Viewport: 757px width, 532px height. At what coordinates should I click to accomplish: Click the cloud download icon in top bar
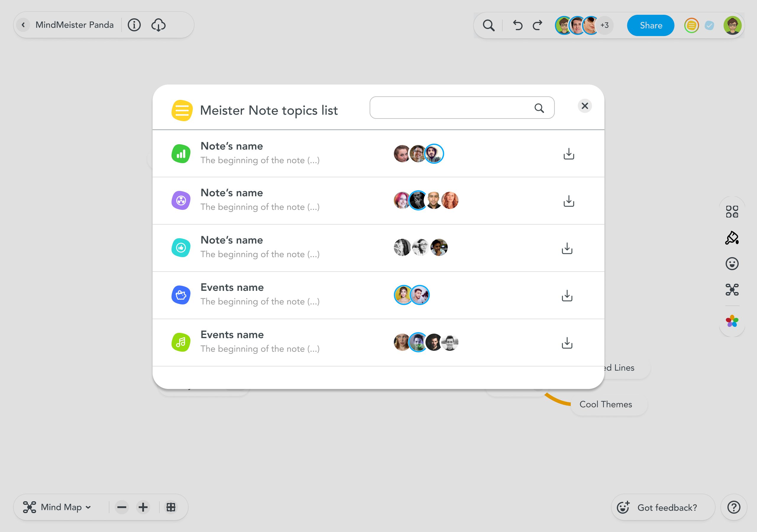[158, 25]
